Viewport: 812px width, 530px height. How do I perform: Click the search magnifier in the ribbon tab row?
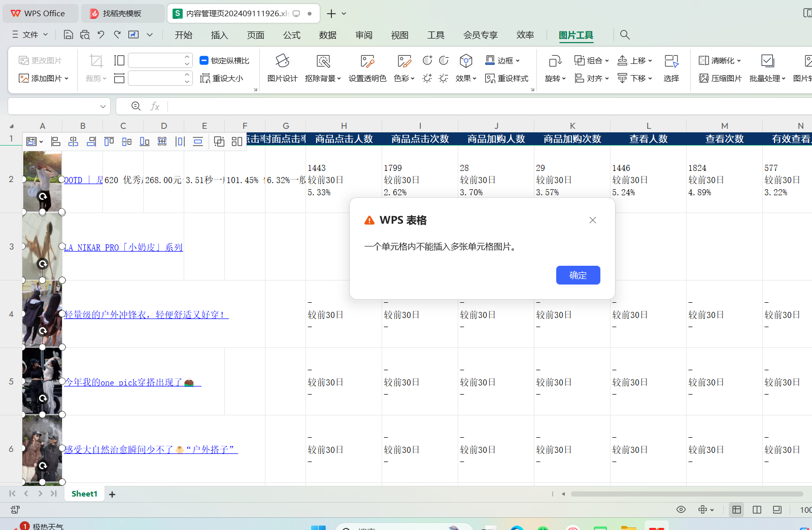[625, 34]
